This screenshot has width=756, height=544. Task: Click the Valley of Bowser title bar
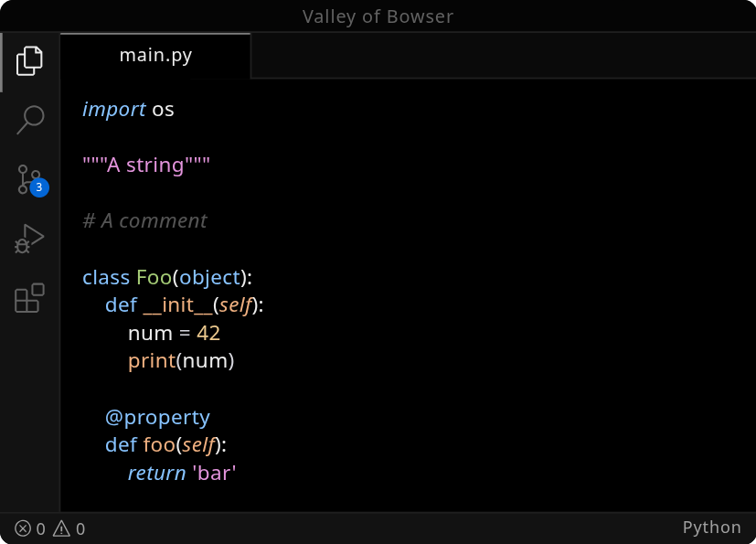pyautogui.click(x=378, y=16)
